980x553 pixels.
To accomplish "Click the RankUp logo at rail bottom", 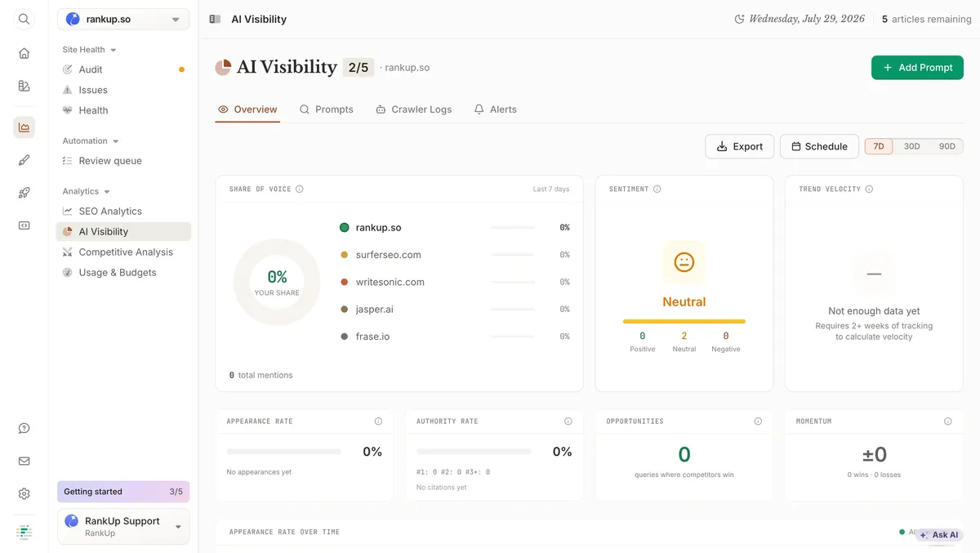I will [24, 532].
